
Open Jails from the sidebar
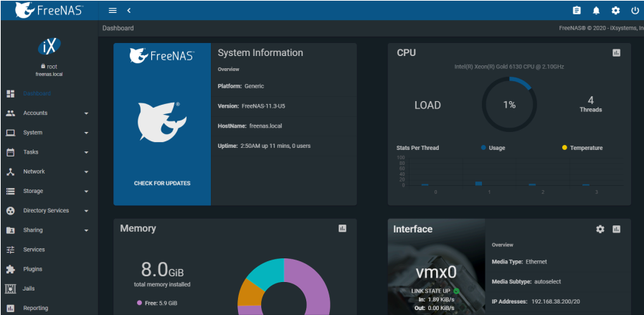click(29, 288)
